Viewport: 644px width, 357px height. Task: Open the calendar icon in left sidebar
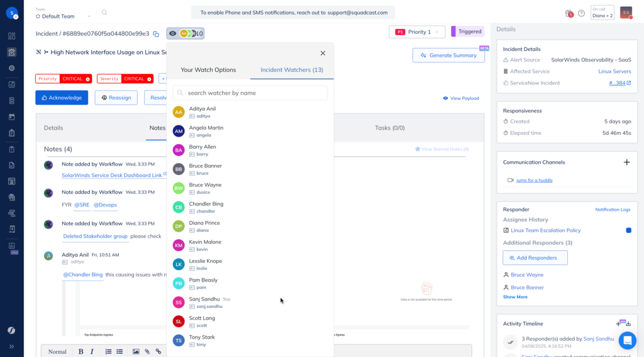tap(11, 117)
